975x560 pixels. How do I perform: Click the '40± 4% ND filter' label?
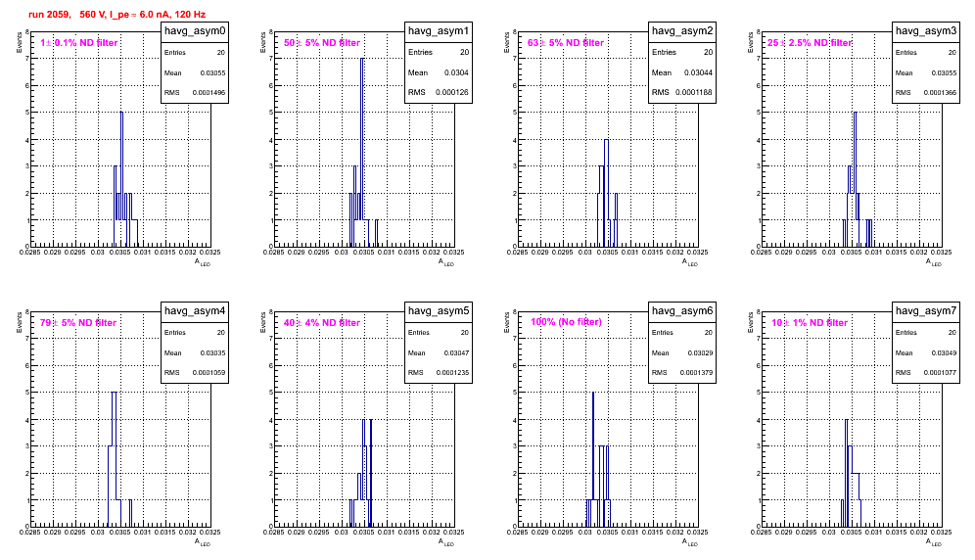pos(322,323)
